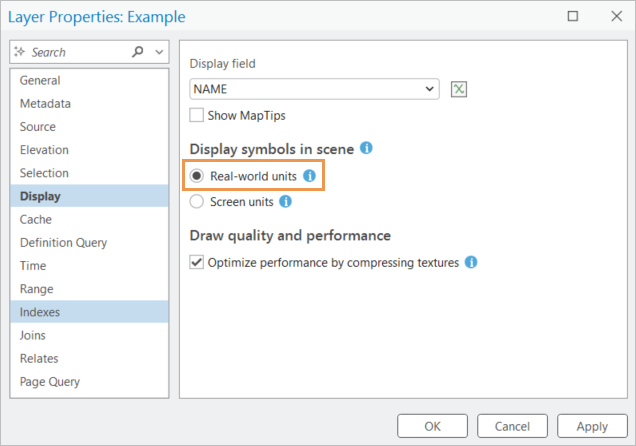Expand the search options dropdown arrow
Viewport: 636px width, 446px height.
point(157,52)
